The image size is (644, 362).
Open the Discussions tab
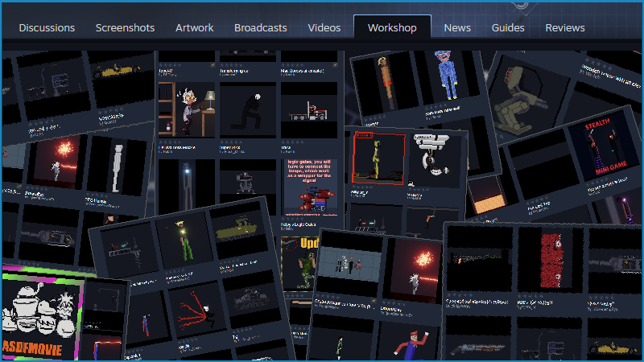47,28
